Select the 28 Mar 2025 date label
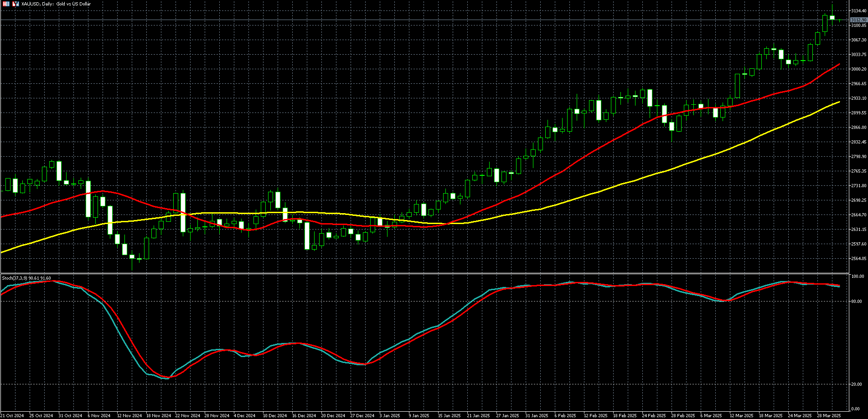Image resolution: width=868 pixels, height=419 pixels. click(829, 416)
